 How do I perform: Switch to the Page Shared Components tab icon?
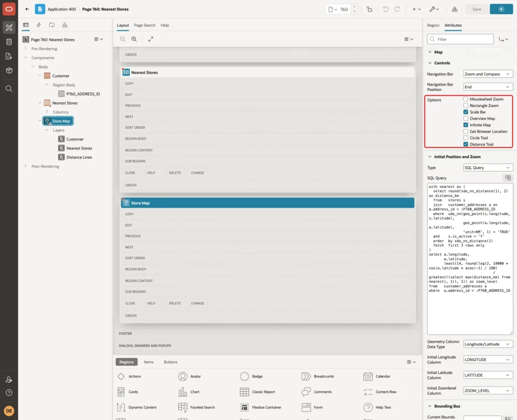click(x=65, y=25)
